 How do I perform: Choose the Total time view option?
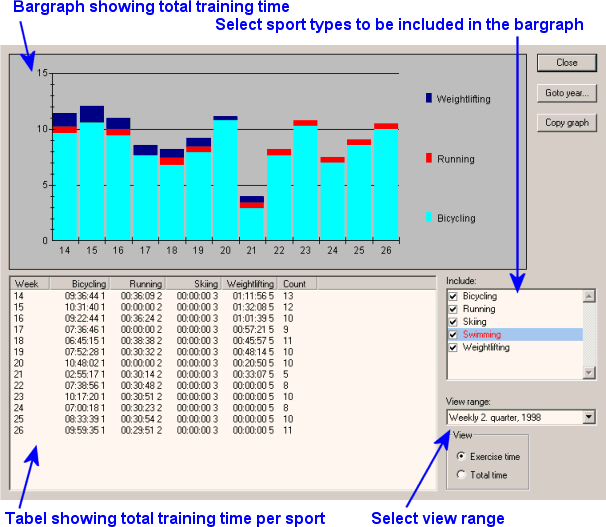pyautogui.click(x=460, y=474)
